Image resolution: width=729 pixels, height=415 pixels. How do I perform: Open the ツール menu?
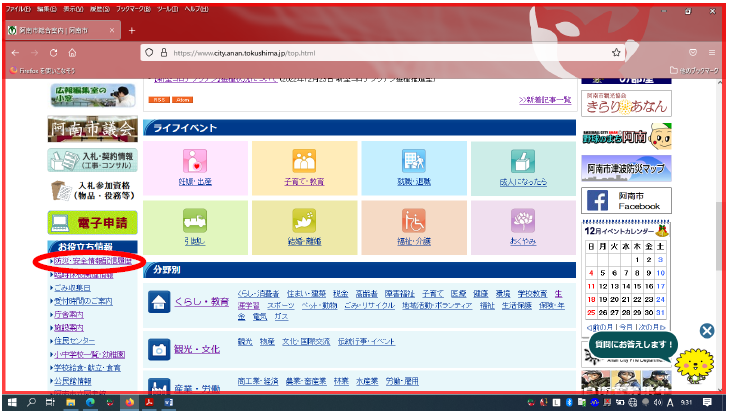tap(167, 9)
